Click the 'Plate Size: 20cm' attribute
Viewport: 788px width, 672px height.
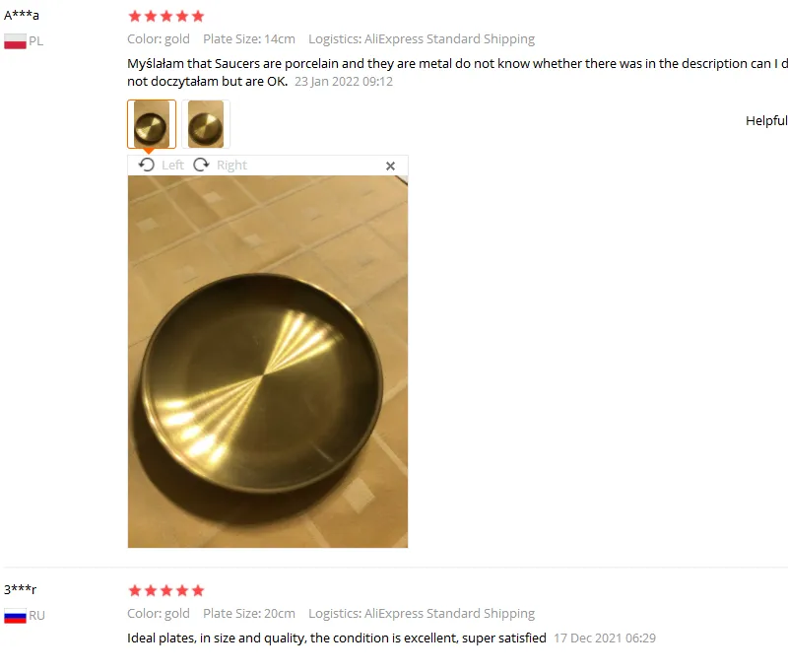tap(249, 614)
